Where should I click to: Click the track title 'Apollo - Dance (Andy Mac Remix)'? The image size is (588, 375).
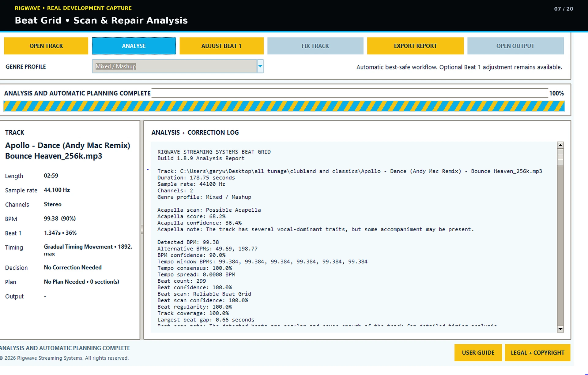68,145
